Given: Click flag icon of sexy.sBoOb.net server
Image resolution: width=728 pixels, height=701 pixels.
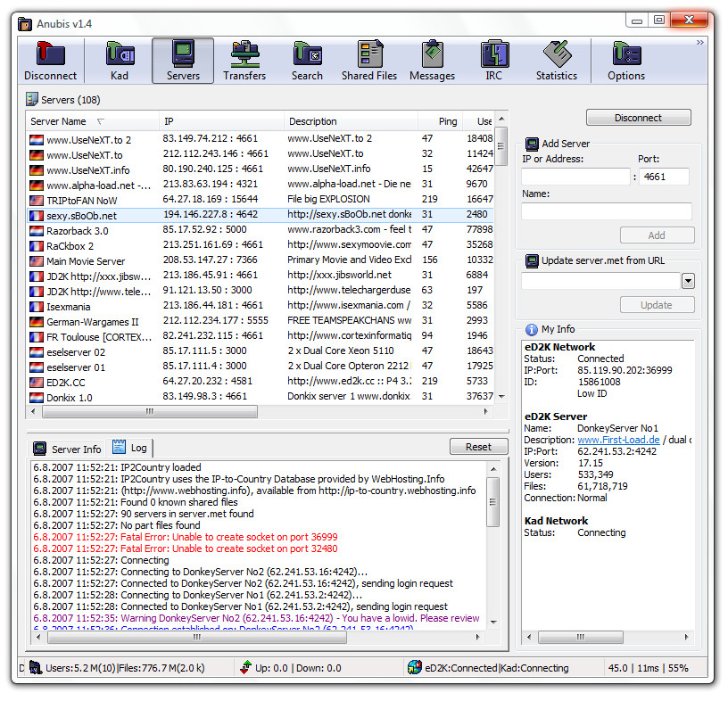Looking at the screenshot, I should [x=37, y=216].
